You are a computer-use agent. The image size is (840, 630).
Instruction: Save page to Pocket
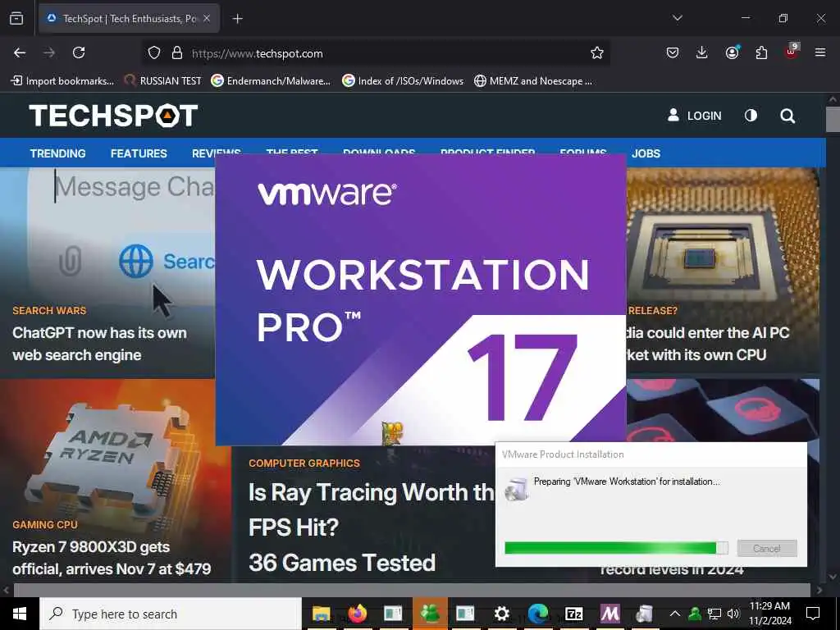(x=673, y=53)
